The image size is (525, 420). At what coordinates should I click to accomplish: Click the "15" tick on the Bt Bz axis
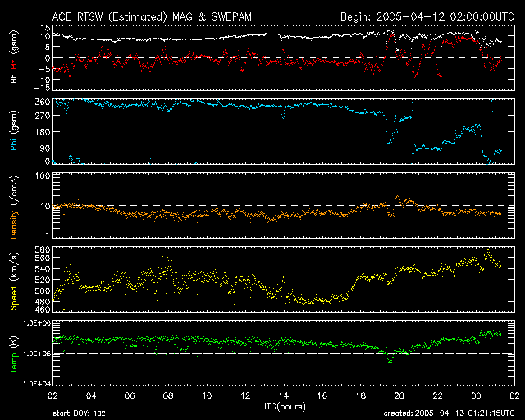point(46,28)
